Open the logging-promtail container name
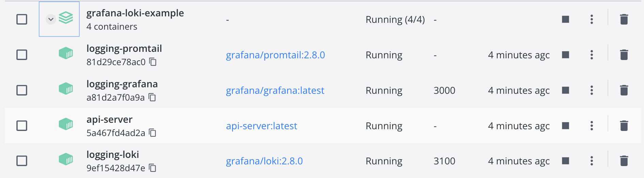The image size is (644, 178). pos(124,49)
